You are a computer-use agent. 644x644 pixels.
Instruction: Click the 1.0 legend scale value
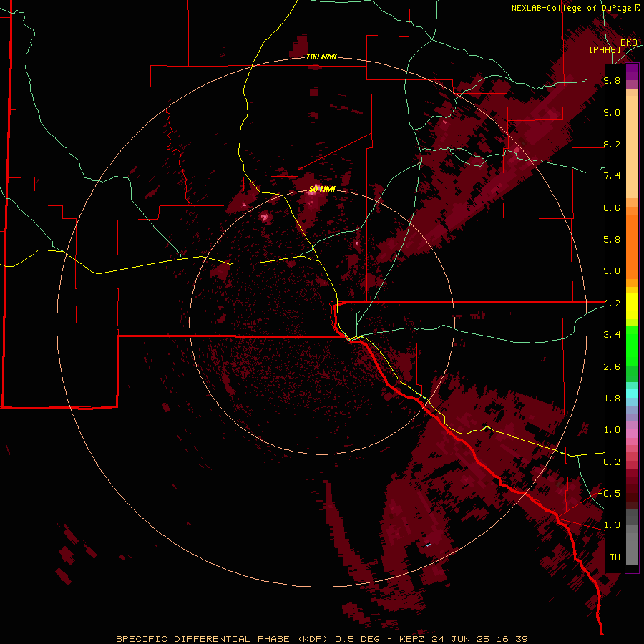click(612, 430)
